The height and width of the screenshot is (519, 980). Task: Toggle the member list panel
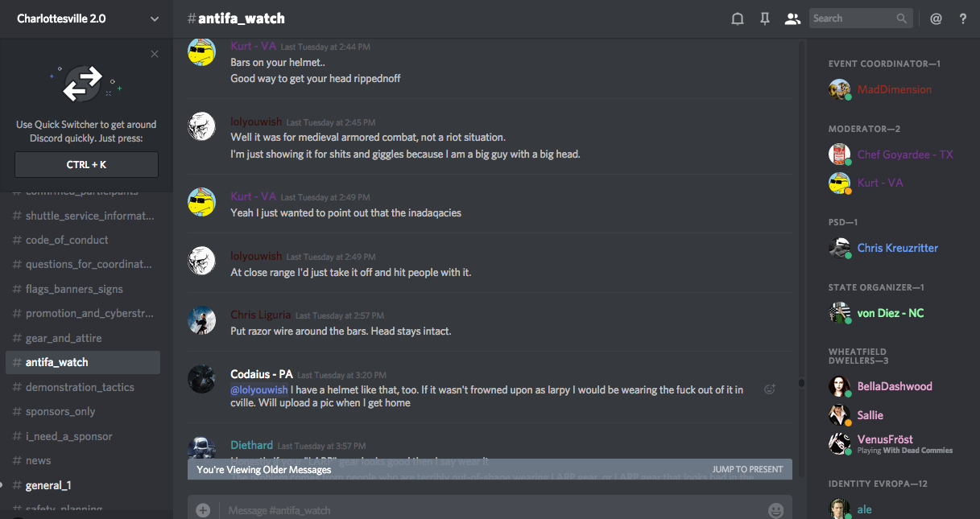tap(792, 19)
